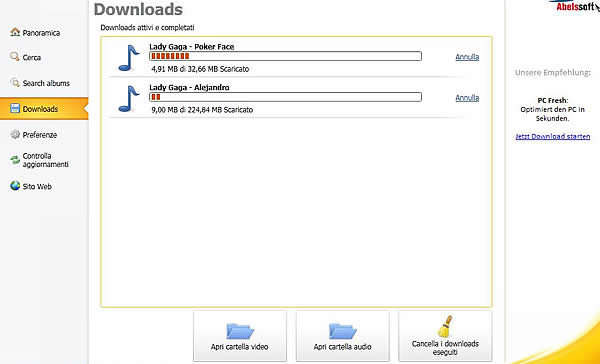Click the Sito Web globe icon
This screenshot has height=364, width=600.
(15, 186)
